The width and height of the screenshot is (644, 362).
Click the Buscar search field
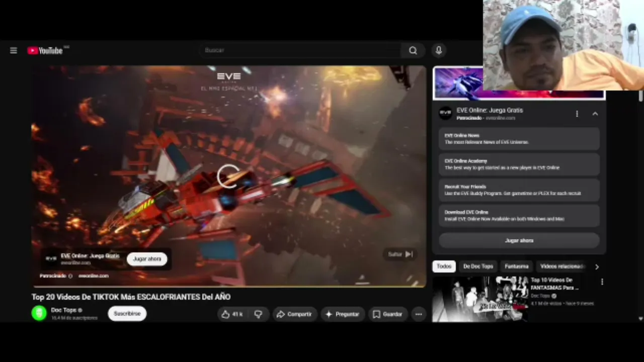point(300,50)
